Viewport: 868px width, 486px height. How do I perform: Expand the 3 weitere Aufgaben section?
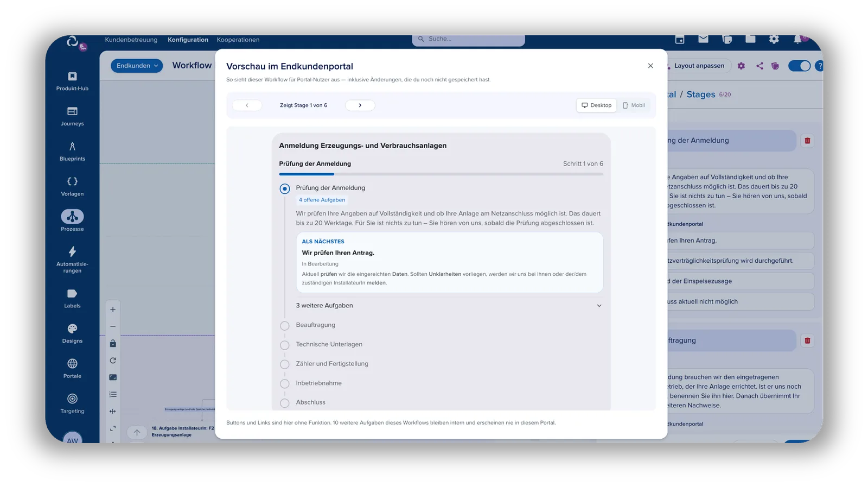tap(449, 306)
